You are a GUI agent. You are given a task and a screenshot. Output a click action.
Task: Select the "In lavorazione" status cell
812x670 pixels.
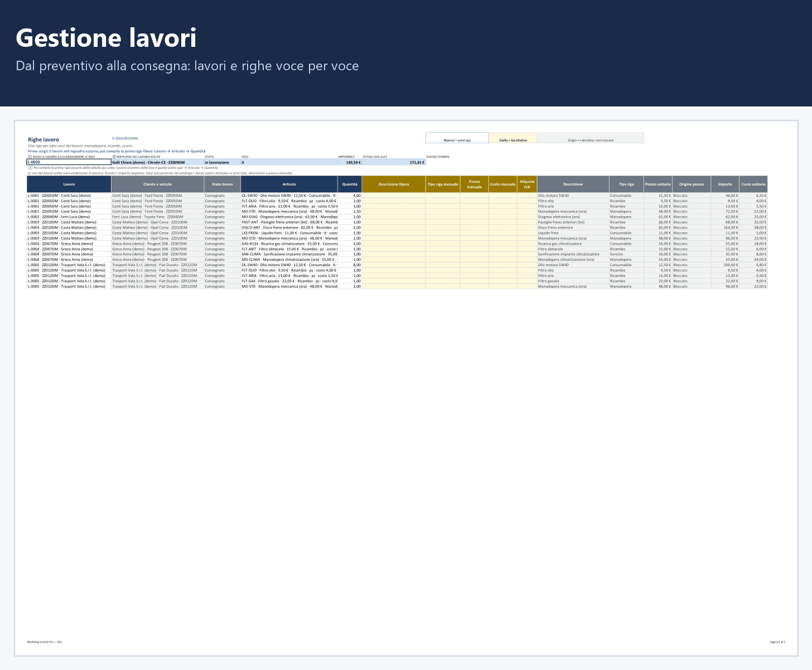(x=223, y=162)
